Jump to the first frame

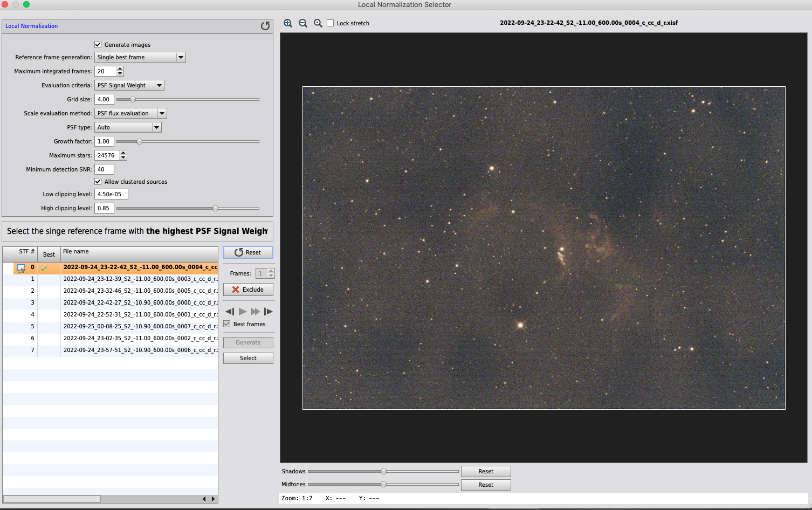point(230,312)
